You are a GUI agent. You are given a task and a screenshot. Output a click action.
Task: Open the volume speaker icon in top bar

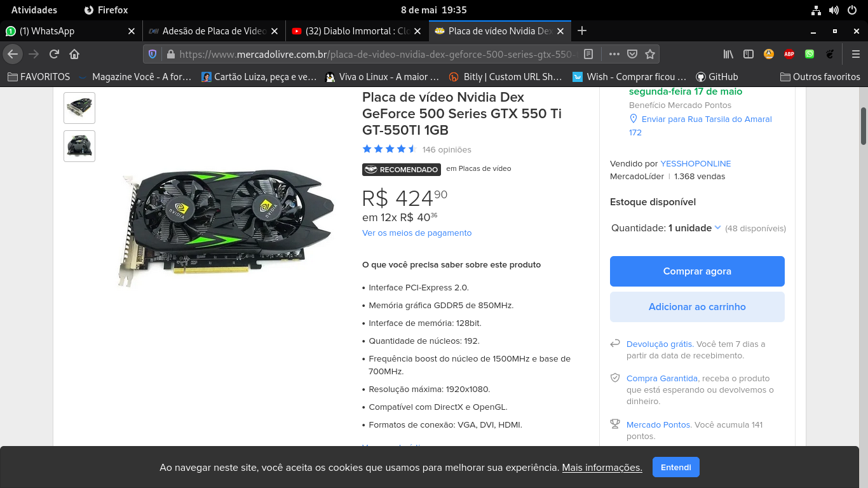834,10
